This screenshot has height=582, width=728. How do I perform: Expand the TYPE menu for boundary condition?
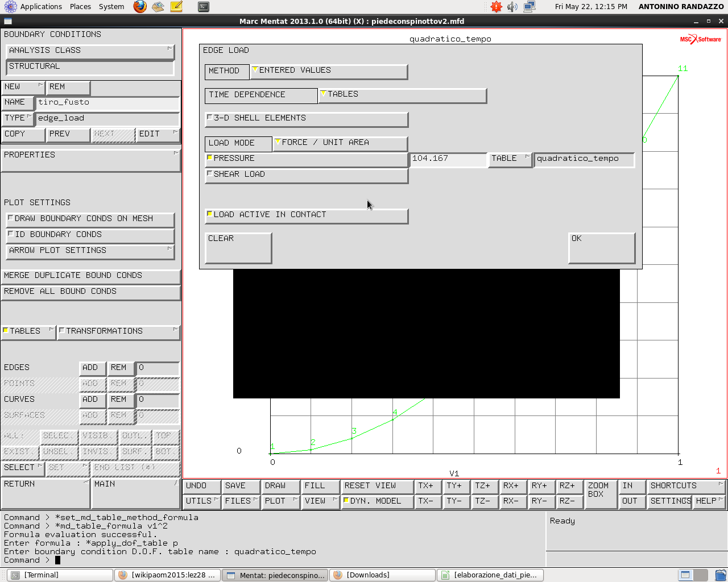(x=18, y=119)
